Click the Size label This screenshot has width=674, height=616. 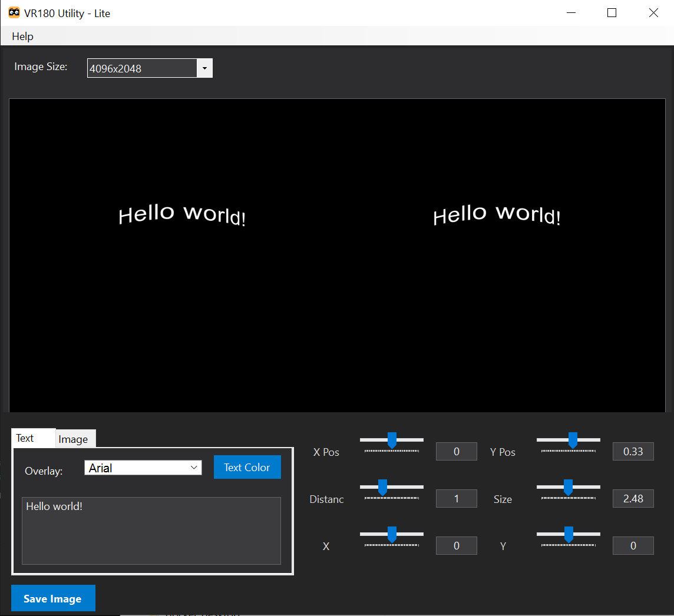click(x=503, y=499)
